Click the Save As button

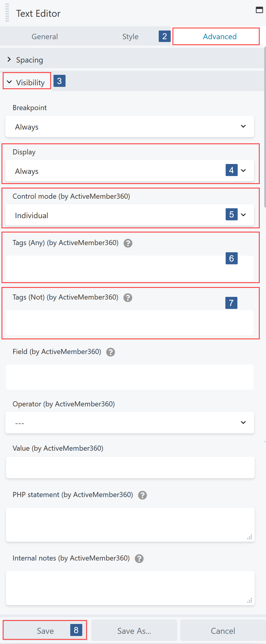point(134,631)
